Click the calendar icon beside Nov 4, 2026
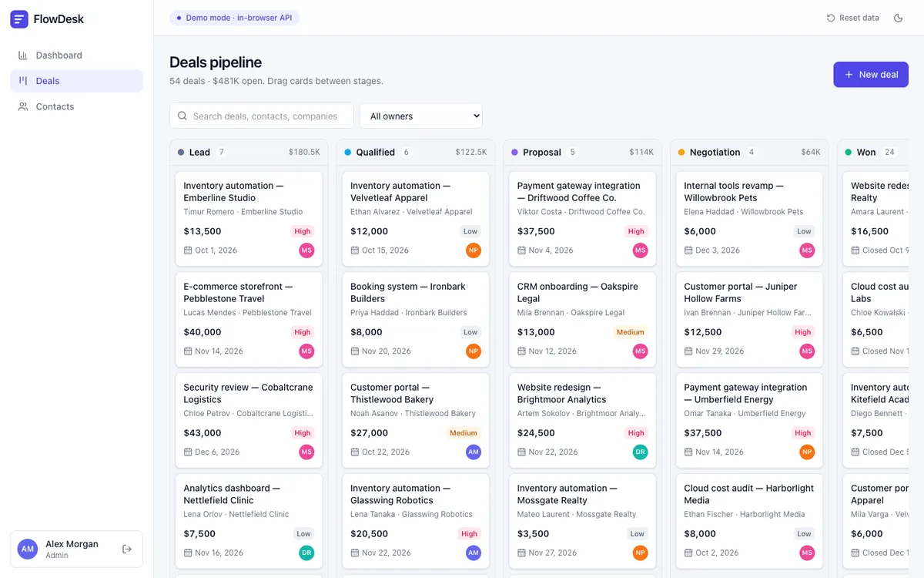Screen dimensions: 924x578 tap(521, 250)
